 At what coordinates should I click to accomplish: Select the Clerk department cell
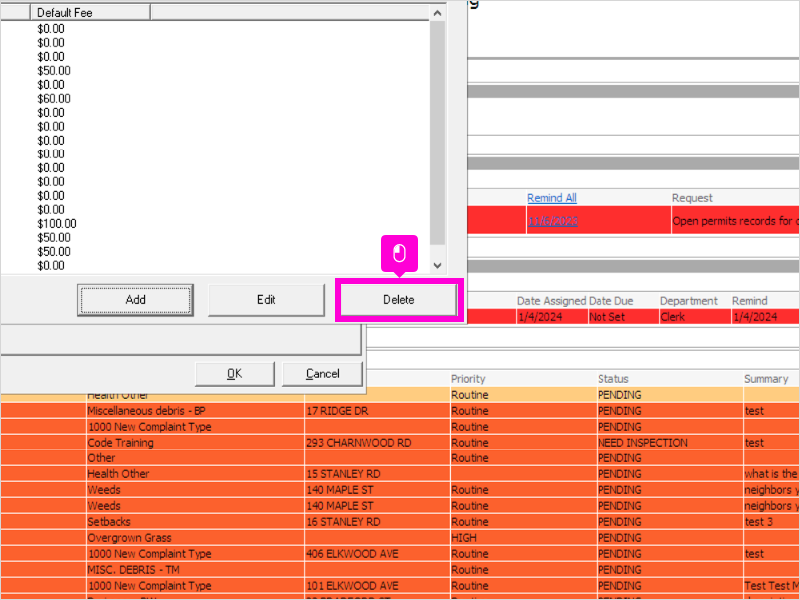point(695,317)
